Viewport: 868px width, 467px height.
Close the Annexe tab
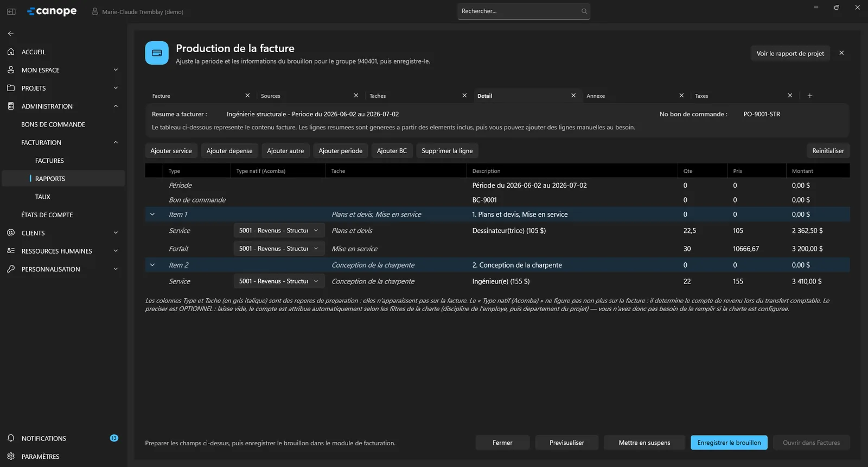(681, 96)
